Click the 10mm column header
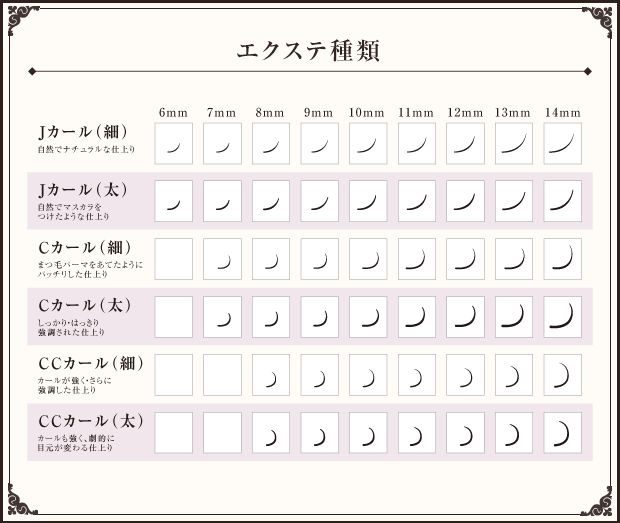This screenshot has height=523, width=620. pos(368,111)
